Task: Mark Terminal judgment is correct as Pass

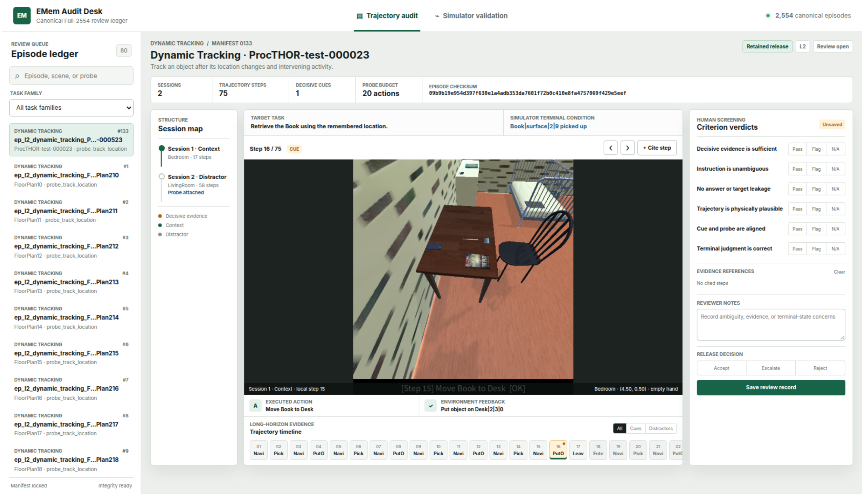Action: 797,249
